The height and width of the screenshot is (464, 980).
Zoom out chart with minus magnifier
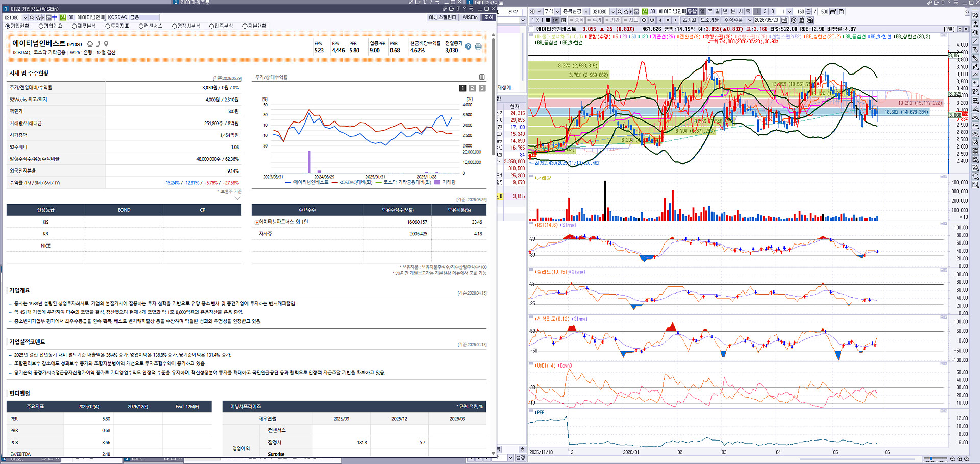[953, 460]
